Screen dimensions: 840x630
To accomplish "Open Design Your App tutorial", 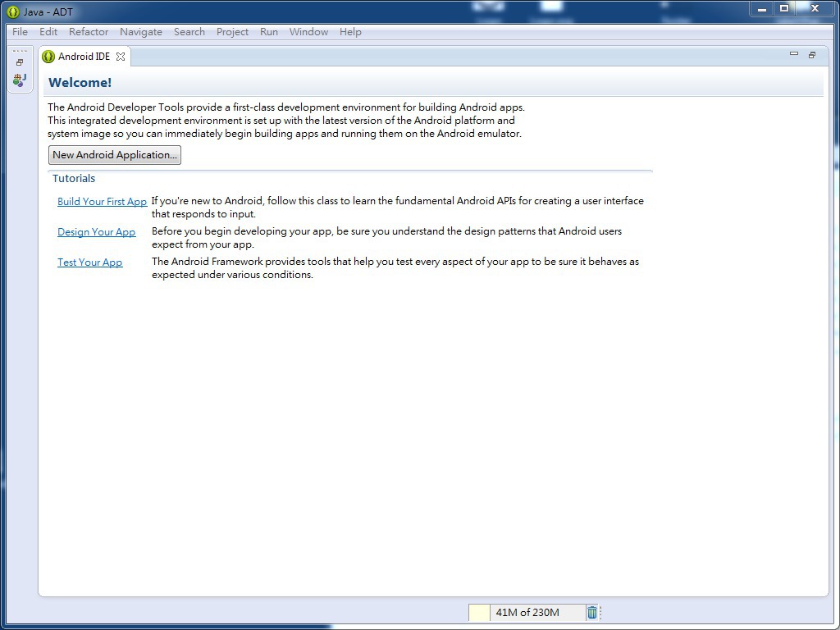I will click(97, 232).
